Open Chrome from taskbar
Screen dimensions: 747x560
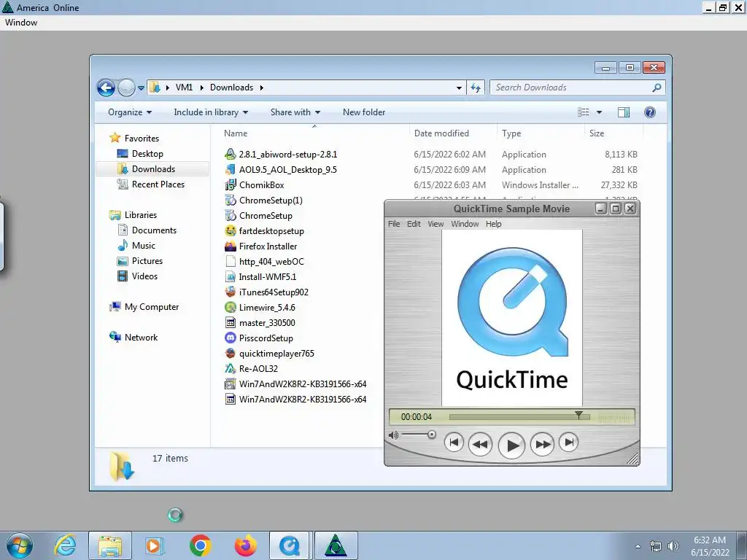200,545
